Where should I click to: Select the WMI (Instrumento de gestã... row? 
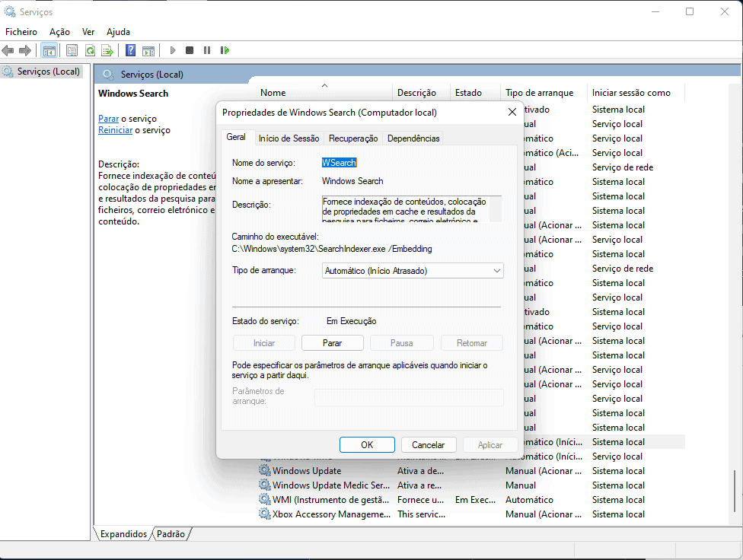pos(471,499)
